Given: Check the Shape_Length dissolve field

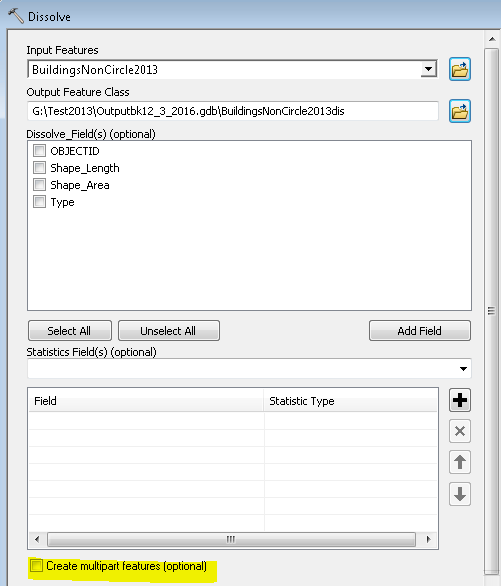Looking at the screenshot, I should [39, 167].
